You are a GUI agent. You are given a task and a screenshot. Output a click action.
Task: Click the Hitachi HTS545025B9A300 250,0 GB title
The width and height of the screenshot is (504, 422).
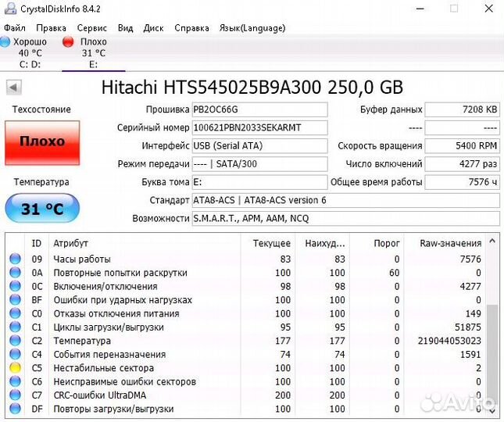pyautogui.click(x=252, y=88)
